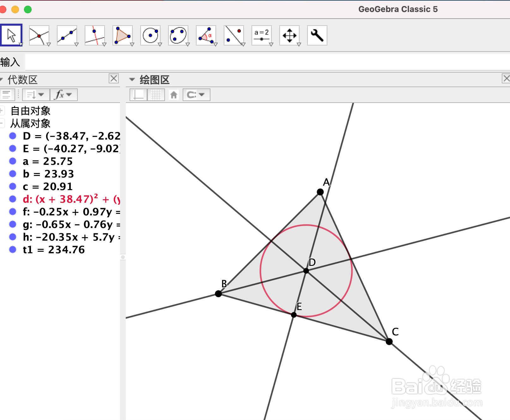Close the graphics view panel
Viewport: 510px width, 420px height.
pyautogui.click(x=506, y=78)
